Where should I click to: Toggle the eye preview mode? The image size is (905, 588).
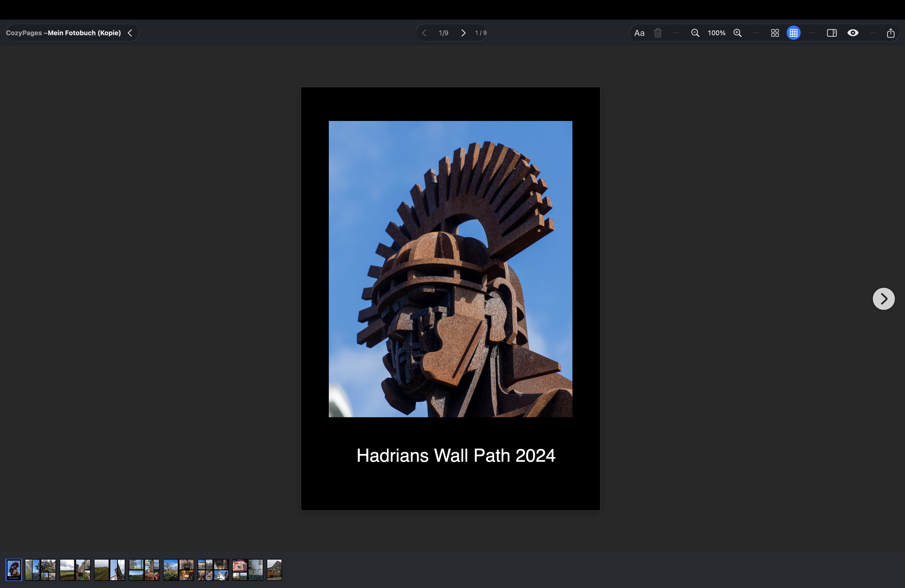(853, 33)
